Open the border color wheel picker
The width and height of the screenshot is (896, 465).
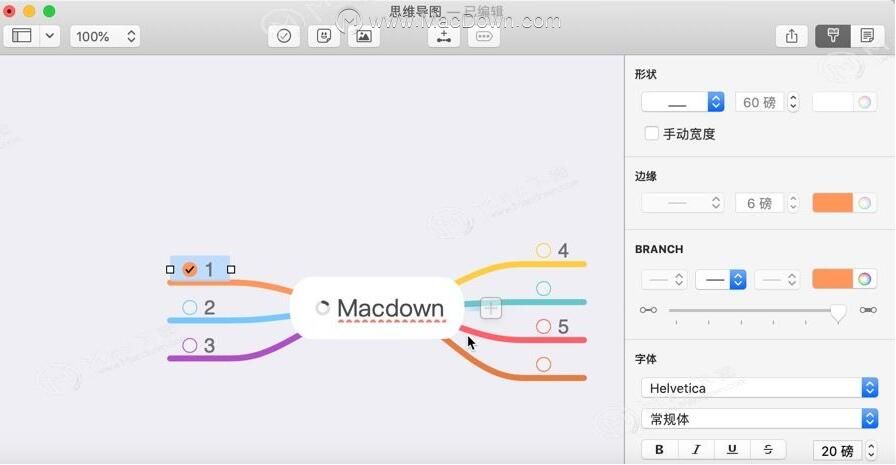865,203
